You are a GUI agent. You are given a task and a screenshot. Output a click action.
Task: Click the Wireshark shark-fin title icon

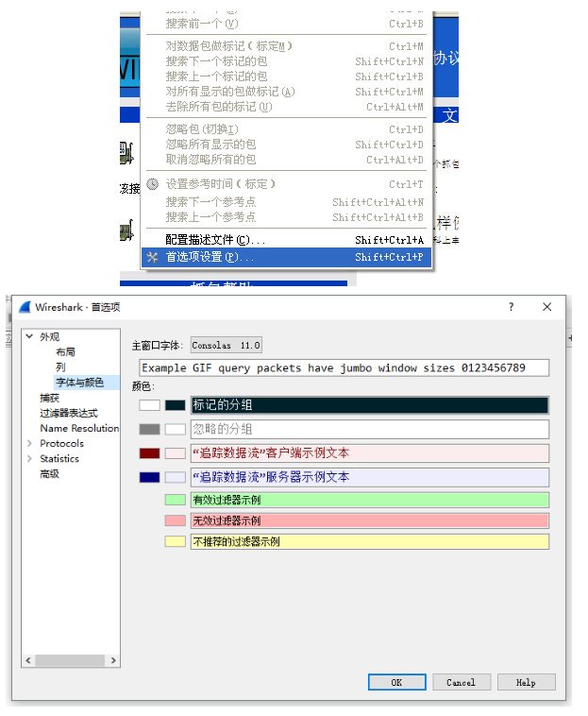tap(25, 307)
